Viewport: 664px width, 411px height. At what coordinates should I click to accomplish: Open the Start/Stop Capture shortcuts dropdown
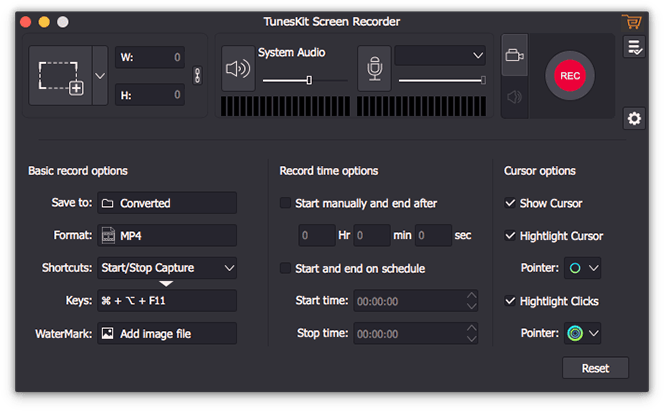click(167, 268)
